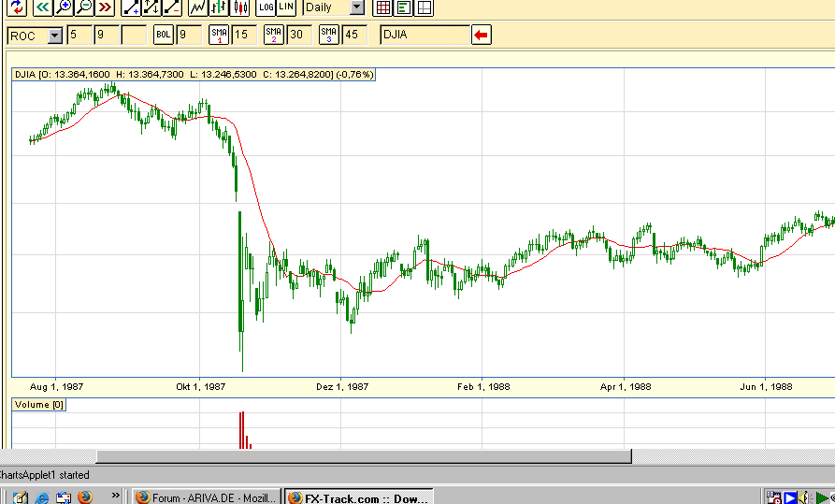Click the refresh chart icon
This screenshot has height=504, width=835.
pyautogui.click(x=17, y=7)
